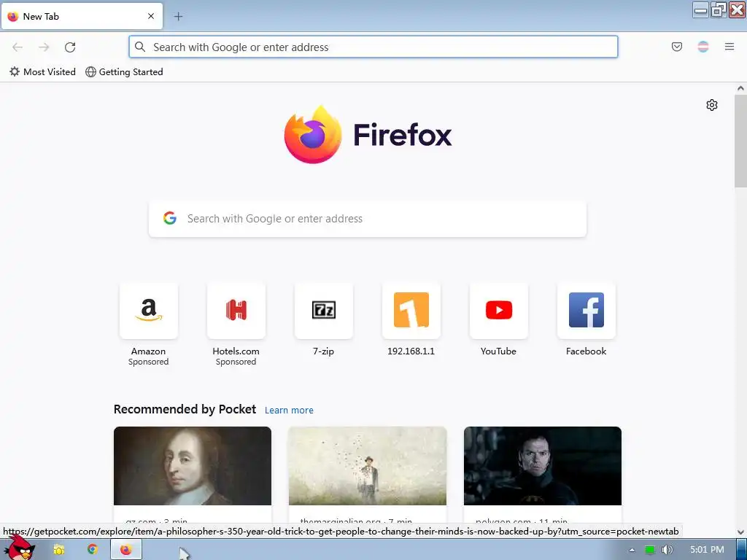Click the page's Google search box
Screen dimensions: 747x560
coord(368,219)
